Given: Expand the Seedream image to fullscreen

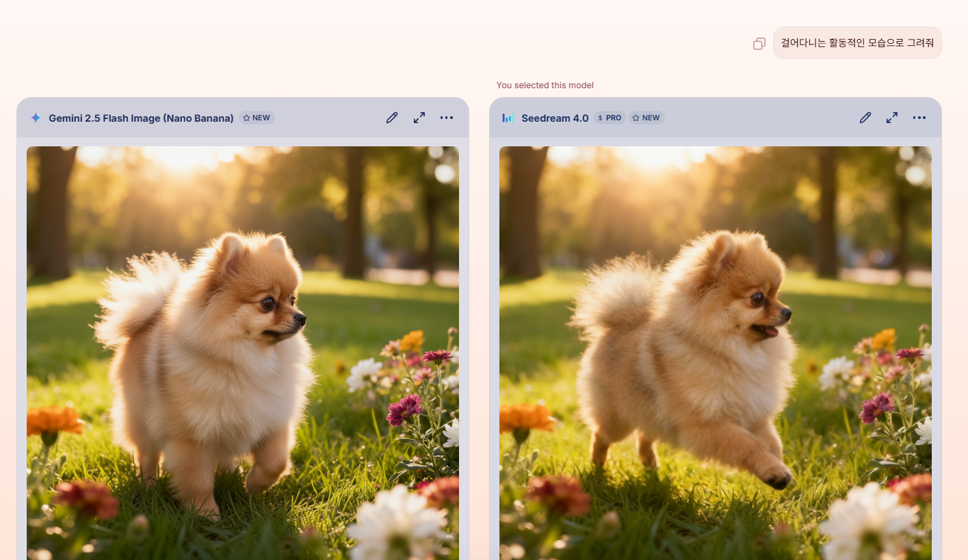Looking at the screenshot, I should [892, 118].
